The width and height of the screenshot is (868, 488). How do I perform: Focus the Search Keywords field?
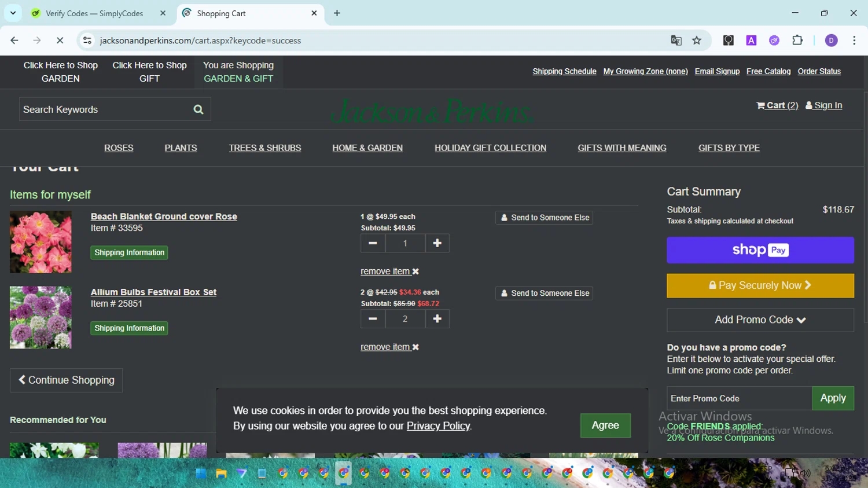click(104, 109)
